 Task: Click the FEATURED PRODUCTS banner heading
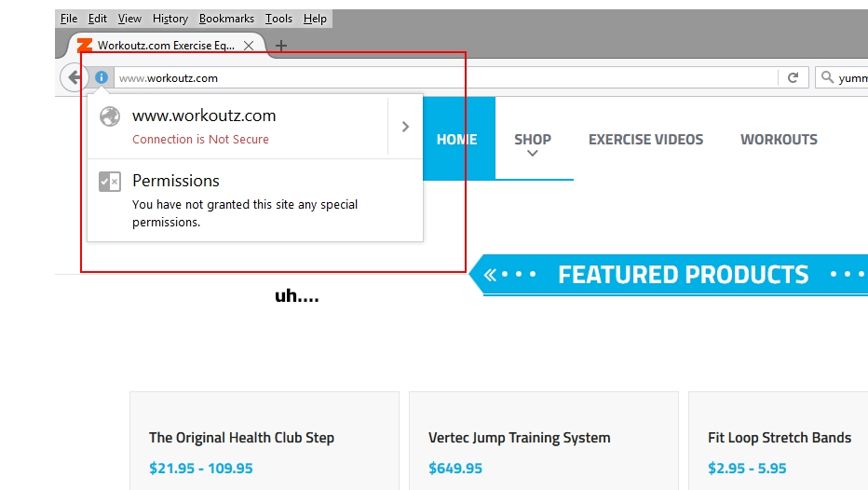(683, 275)
